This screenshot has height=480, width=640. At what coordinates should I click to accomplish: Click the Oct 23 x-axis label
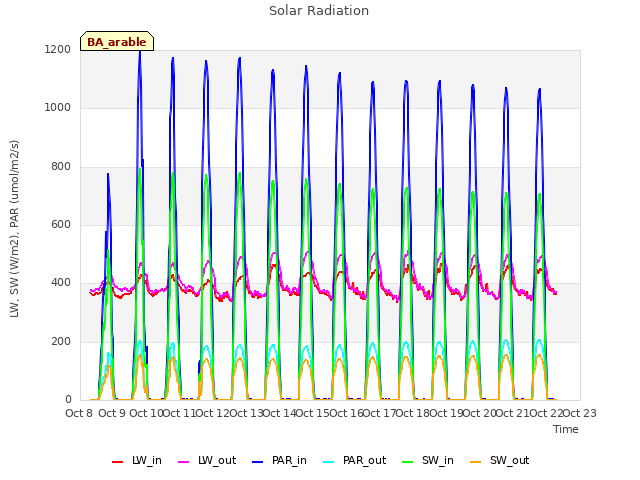[x=579, y=413]
